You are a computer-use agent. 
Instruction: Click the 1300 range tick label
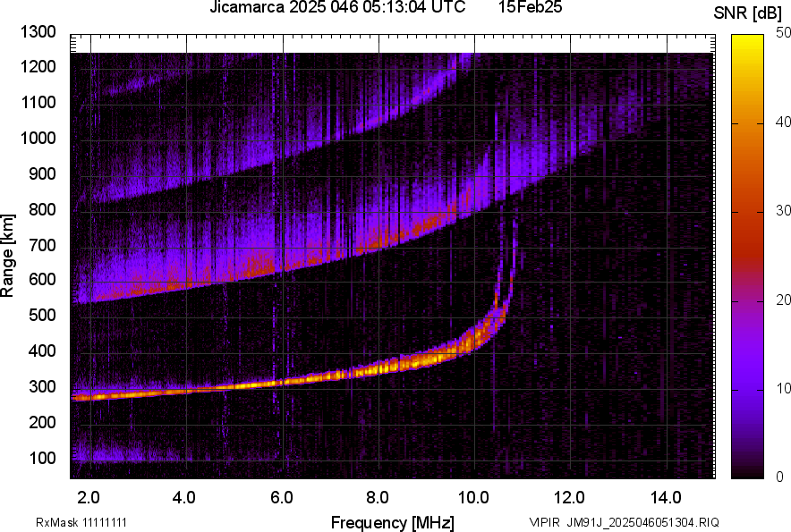point(39,32)
